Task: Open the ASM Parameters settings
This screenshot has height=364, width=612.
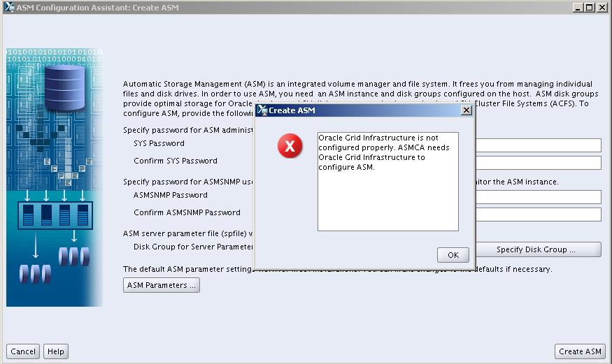Action: [162, 285]
